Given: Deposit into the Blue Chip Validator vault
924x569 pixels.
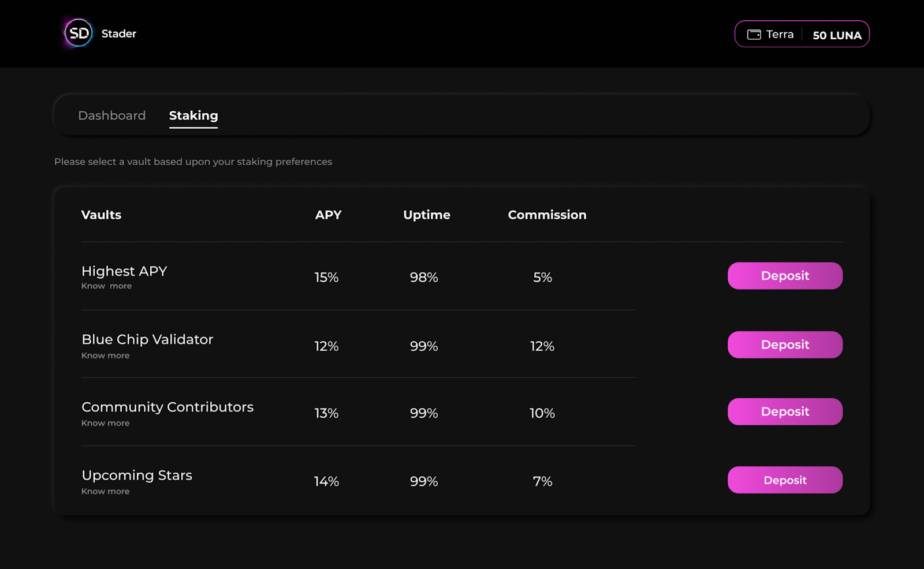Looking at the screenshot, I should [785, 345].
